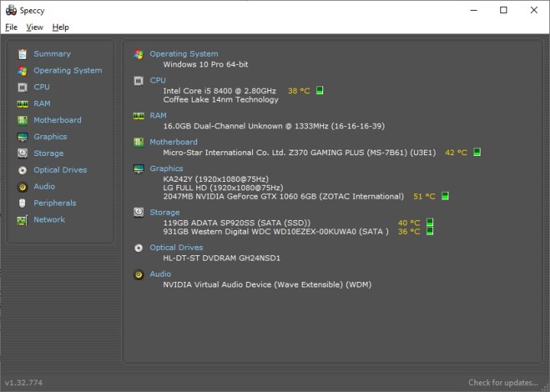The height and width of the screenshot is (392, 550).
Task: Open the Motherboard icon in sidebar
Action: 22,120
